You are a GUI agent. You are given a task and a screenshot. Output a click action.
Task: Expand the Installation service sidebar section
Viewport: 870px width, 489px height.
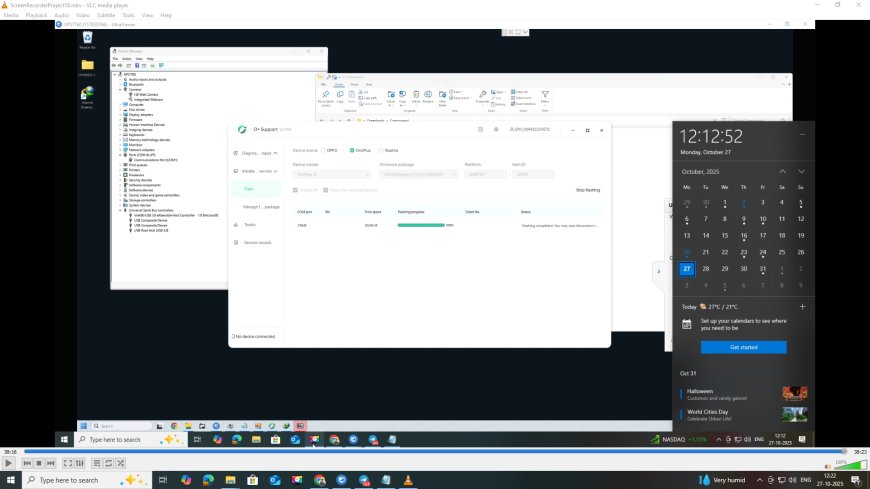tap(256, 171)
